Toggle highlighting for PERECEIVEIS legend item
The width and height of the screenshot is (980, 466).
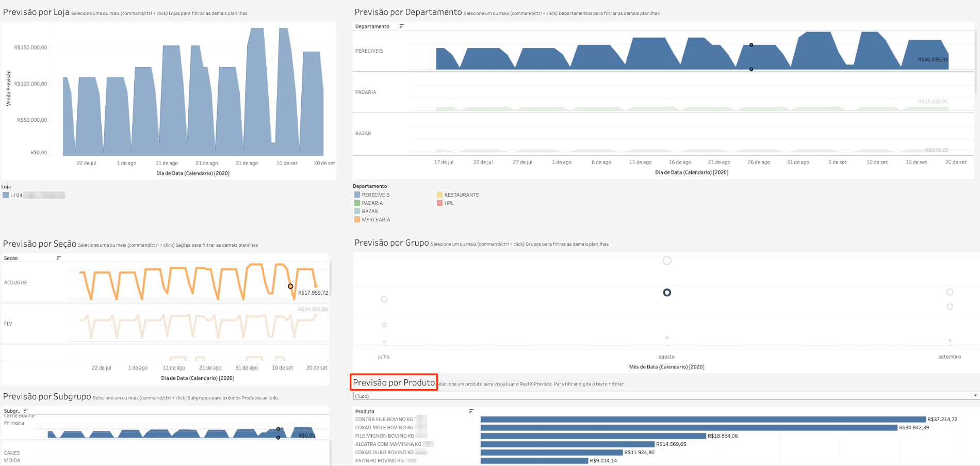[357, 195]
